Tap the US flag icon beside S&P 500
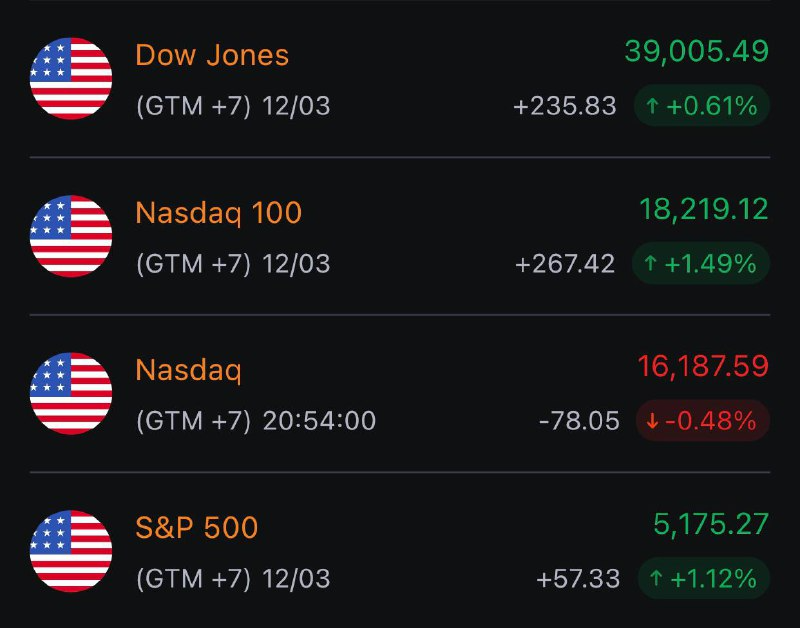This screenshot has height=628, width=800. [x=71, y=551]
